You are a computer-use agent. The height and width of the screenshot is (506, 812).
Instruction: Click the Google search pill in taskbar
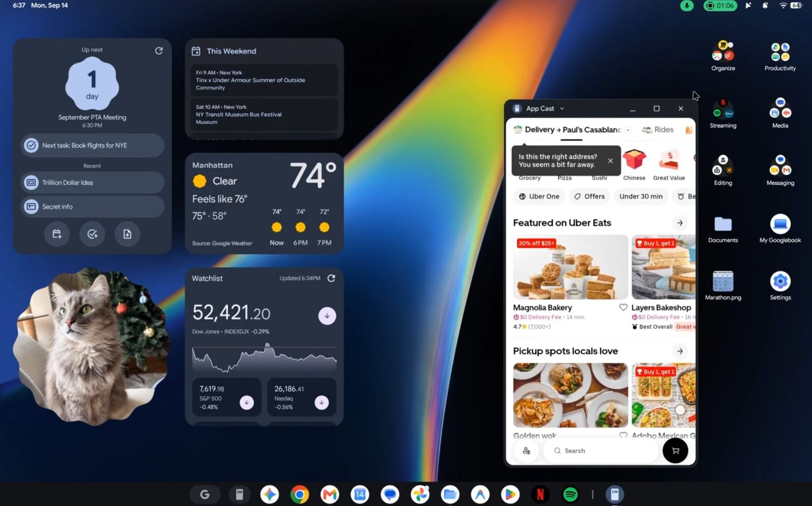pyautogui.click(x=205, y=494)
